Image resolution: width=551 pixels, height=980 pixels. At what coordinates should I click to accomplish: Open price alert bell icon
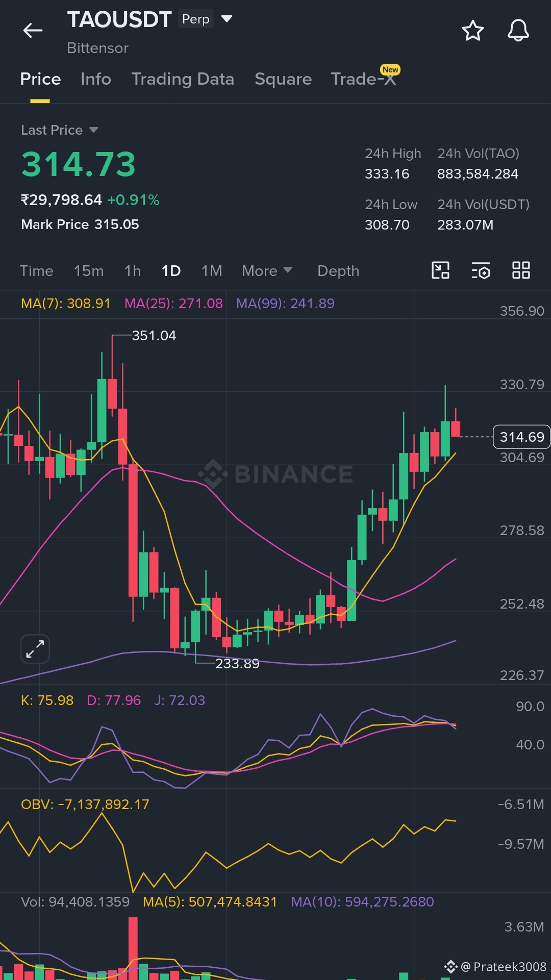pyautogui.click(x=518, y=31)
